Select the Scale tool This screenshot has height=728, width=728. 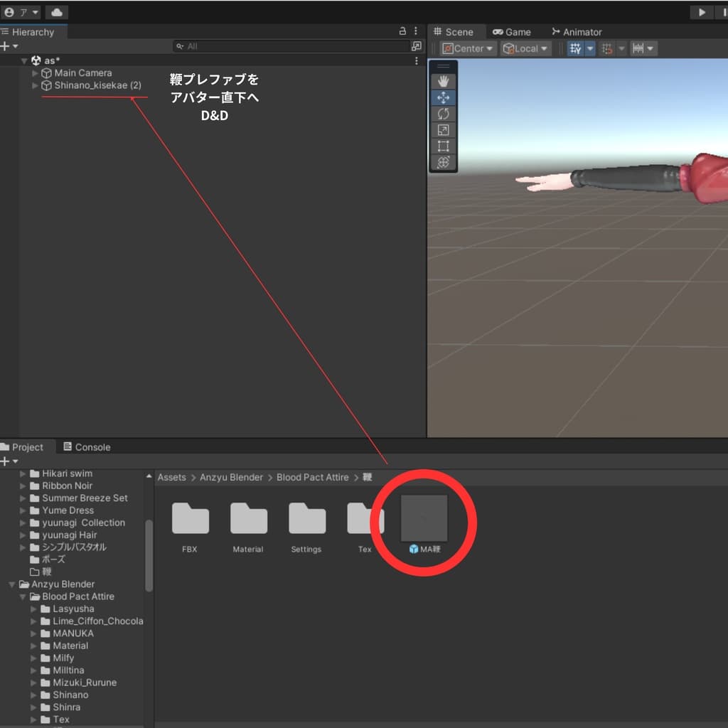443,130
